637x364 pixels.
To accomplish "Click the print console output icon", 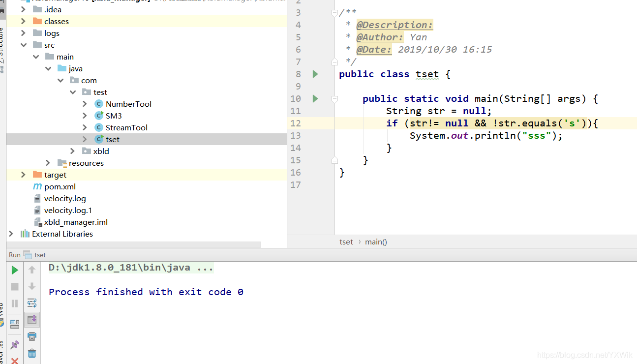I will coord(32,336).
